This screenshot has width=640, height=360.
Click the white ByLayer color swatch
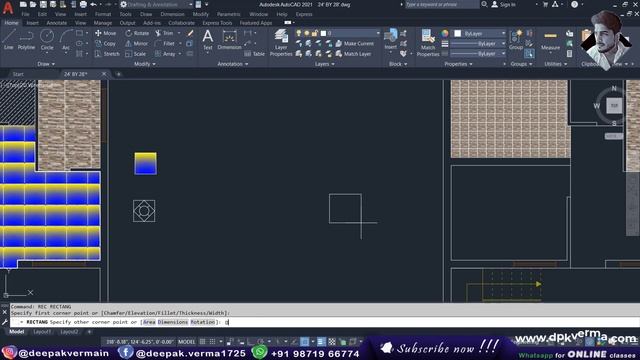(458, 33)
